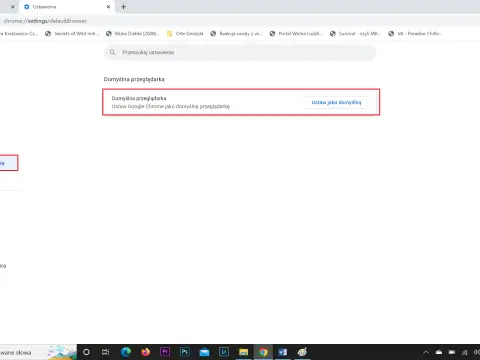This screenshot has width=480, height=360.
Task: Open a new tab with plus button
Action: tap(123, 7)
